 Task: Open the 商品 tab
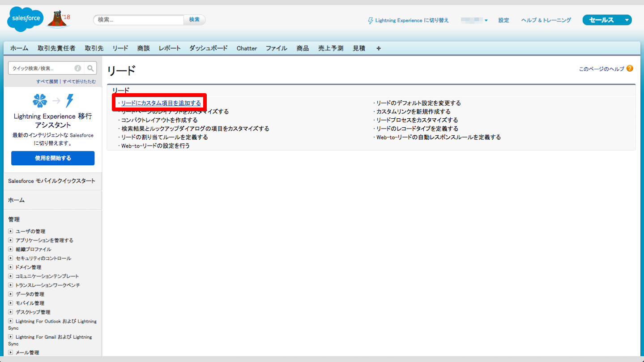click(303, 48)
